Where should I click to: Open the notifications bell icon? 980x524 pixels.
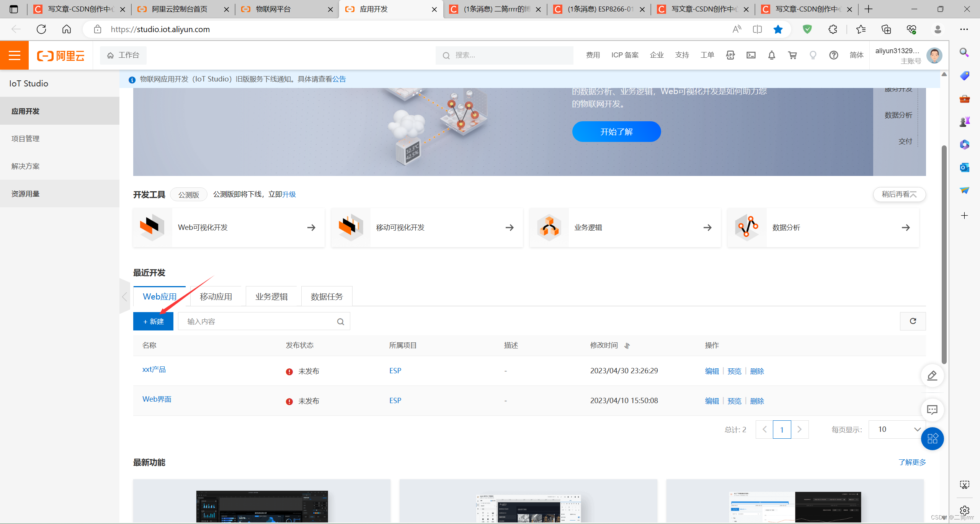pos(772,55)
